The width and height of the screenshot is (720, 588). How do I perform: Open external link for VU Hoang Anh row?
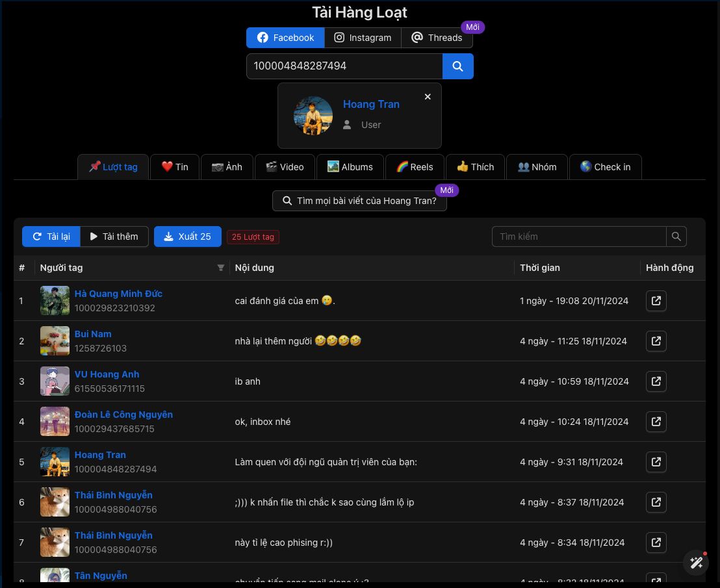pyautogui.click(x=656, y=382)
